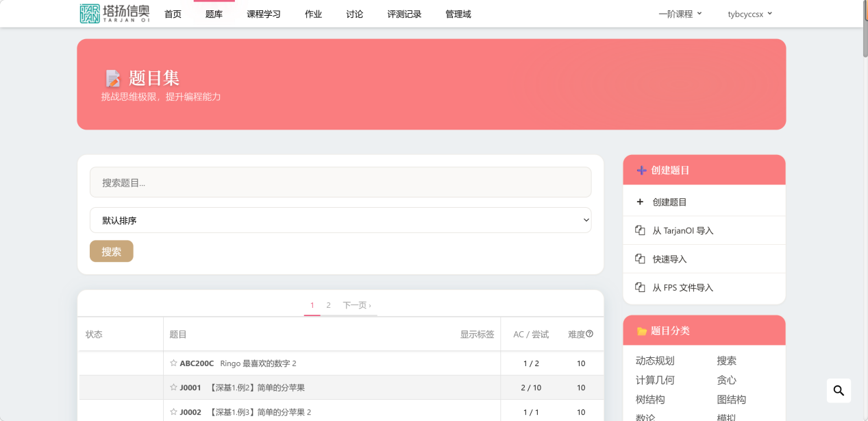Open 从 FPS 文件导入 link

click(682, 288)
